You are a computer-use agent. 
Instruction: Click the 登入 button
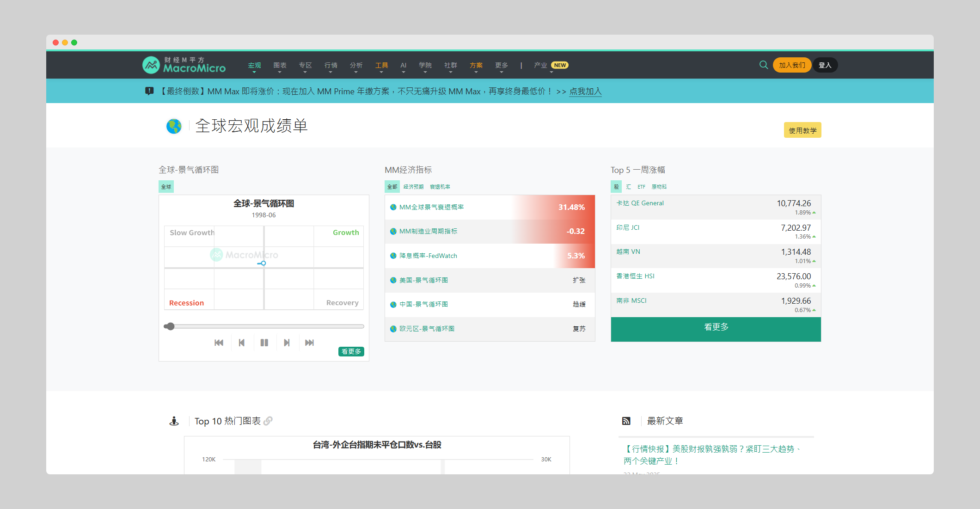coord(825,65)
